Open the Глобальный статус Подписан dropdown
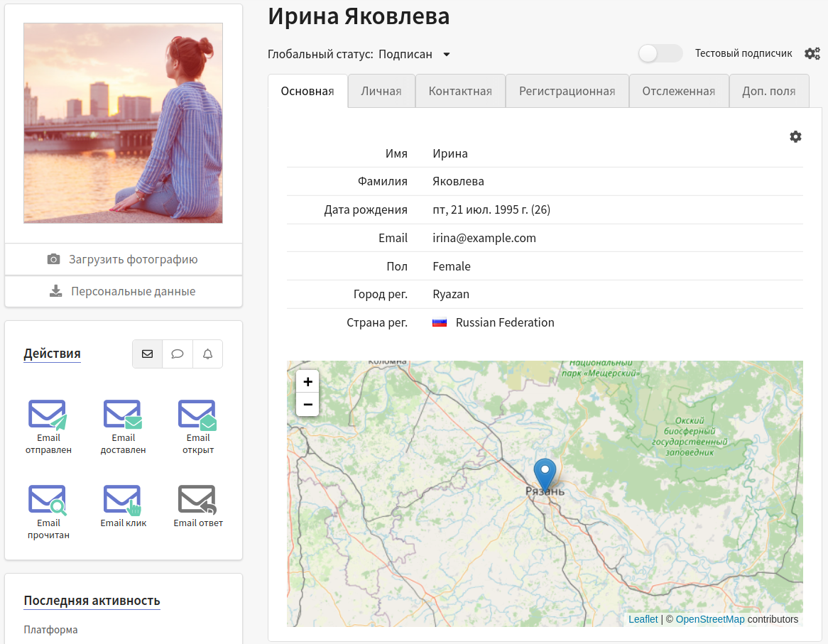This screenshot has width=828, height=644. coord(413,55)
